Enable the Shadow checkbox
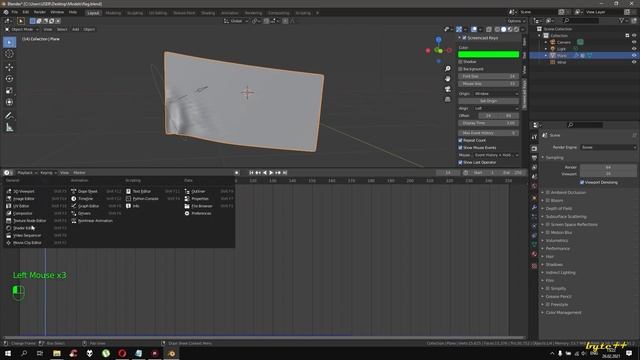Viewport: 640px width, 360px height. click(460, 62)
